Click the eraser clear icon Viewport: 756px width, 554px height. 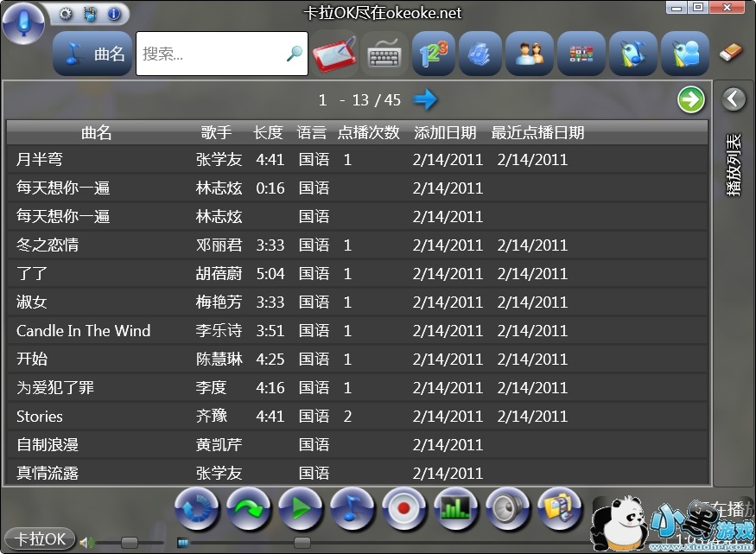tap(730, 52)
